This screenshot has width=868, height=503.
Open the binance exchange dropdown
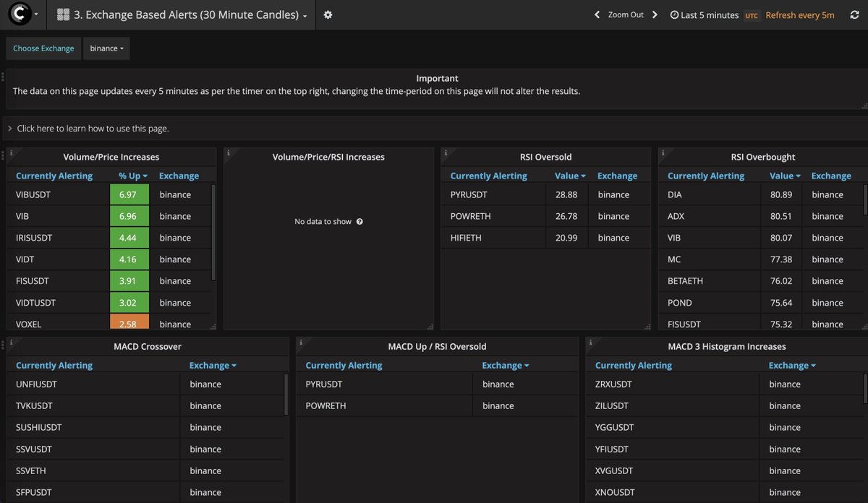pyautogui.click(x=106, y=48)
